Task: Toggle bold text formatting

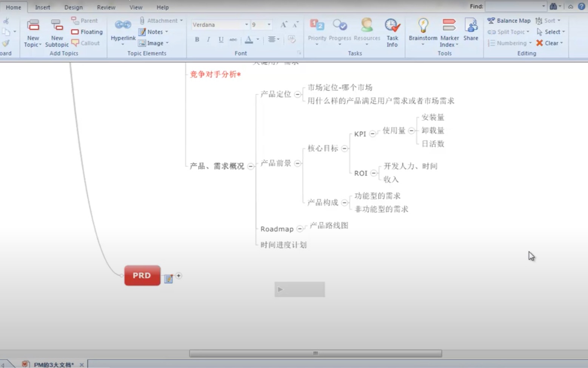Action: [x=197, y=39]
